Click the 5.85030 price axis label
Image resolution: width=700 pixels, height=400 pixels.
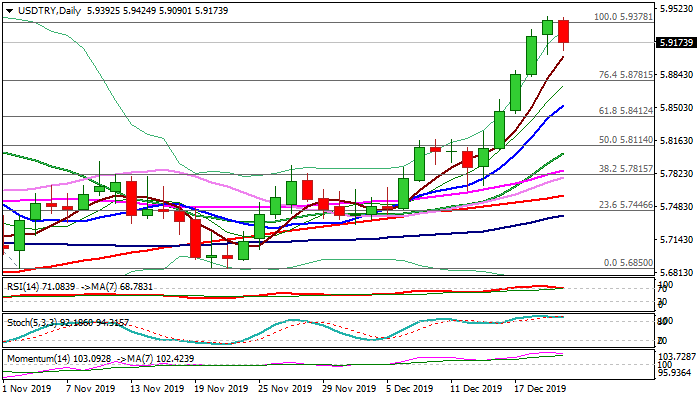point(677,108)
